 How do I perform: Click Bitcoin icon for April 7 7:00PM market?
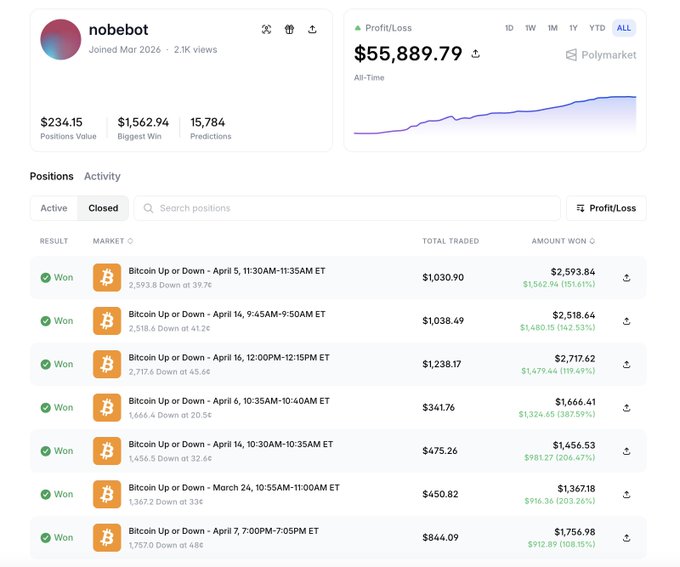(107, 538)
